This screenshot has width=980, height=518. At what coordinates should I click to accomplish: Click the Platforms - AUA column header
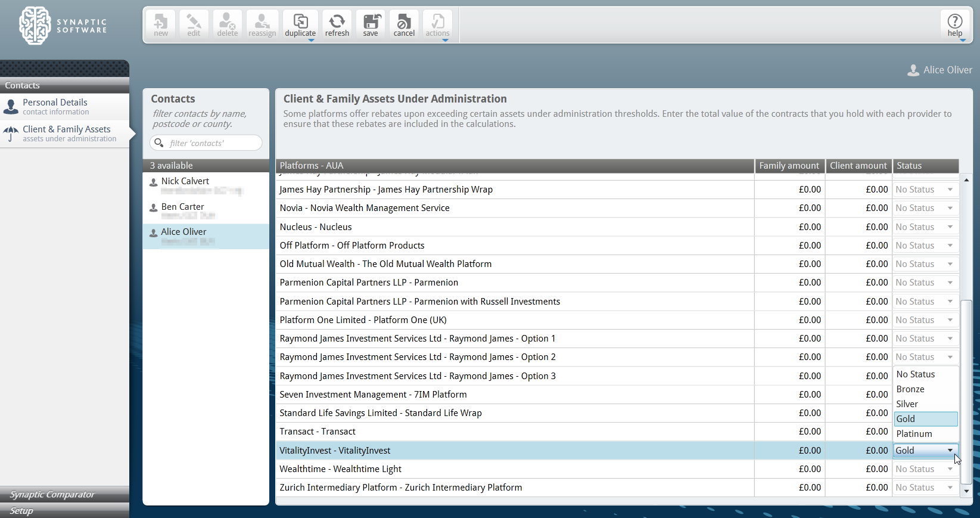[515, 166]
